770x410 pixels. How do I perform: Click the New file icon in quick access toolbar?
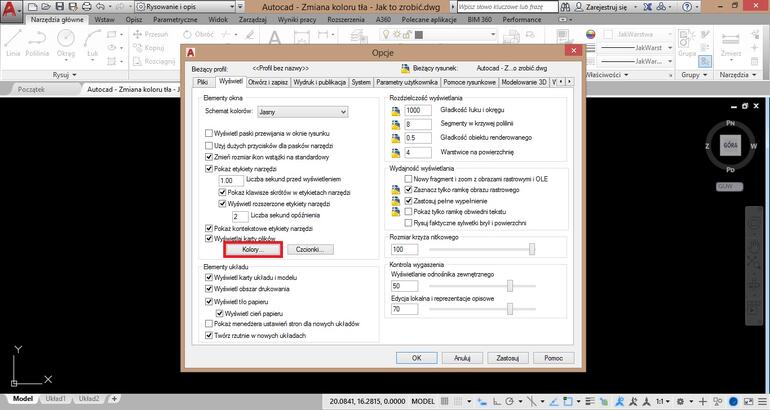pyautogui.click(x=32, y=7)
